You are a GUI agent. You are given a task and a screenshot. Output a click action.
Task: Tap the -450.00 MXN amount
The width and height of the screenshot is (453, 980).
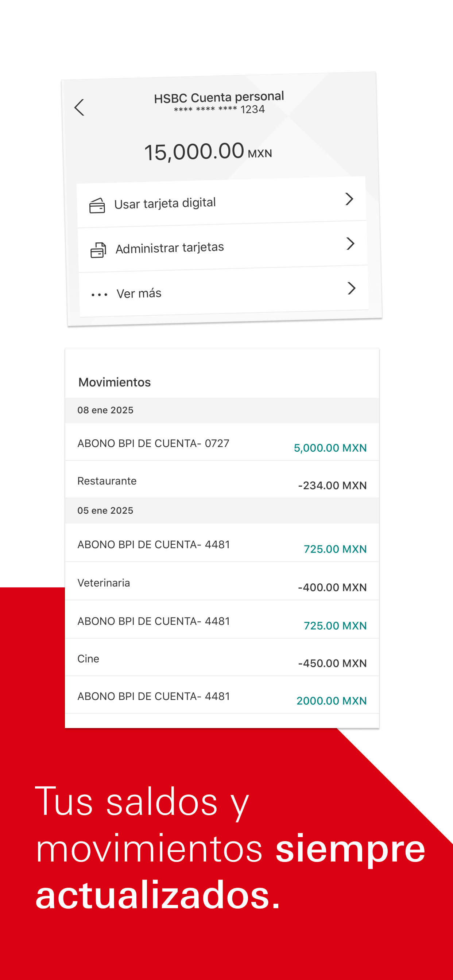332,663
